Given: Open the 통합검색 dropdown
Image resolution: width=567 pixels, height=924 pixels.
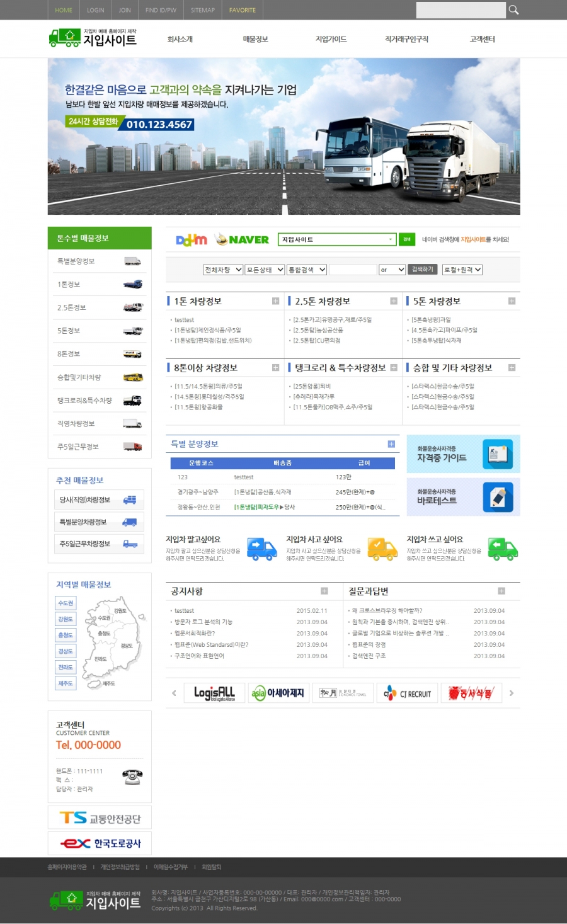Looking at the screenshot, I should [307, 270].
